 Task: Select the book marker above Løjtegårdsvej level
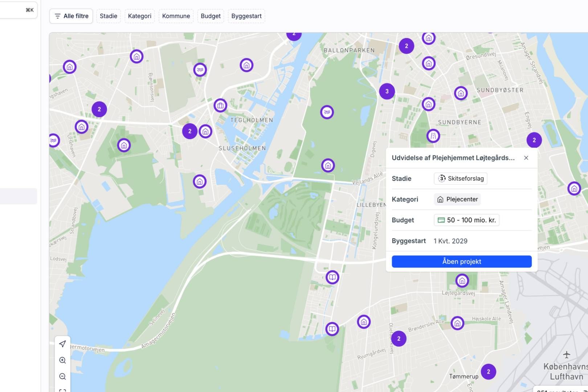point(332,277)
